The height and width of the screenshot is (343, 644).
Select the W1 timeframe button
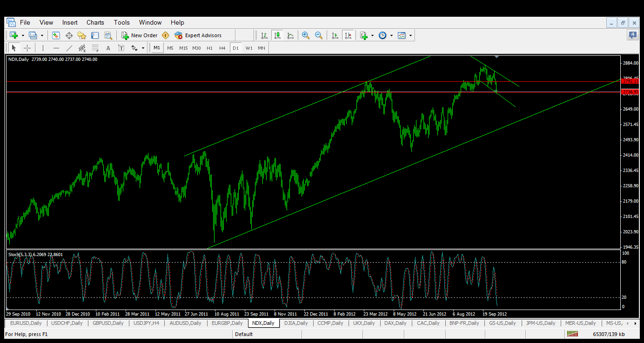[x=249, y=48]
